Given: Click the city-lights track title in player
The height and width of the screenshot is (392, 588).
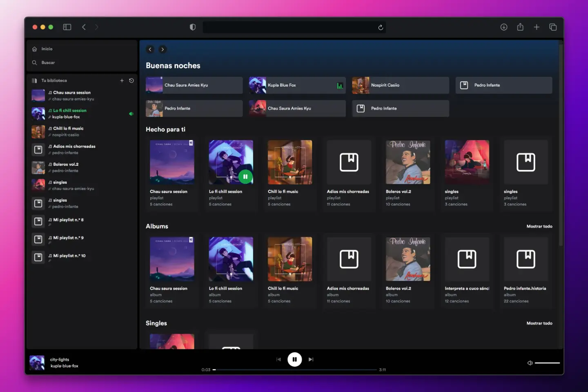Looking at the screenshot, I should [60, 360].
